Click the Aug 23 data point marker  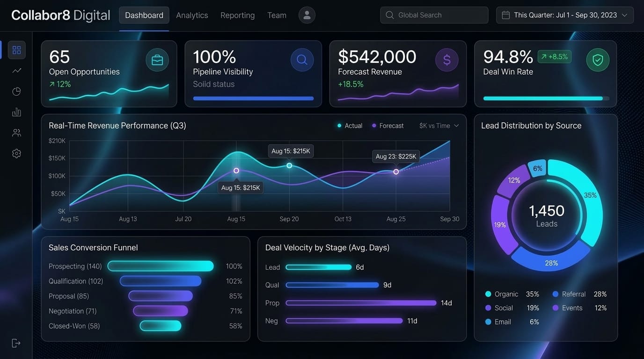[x=396, y=172]
